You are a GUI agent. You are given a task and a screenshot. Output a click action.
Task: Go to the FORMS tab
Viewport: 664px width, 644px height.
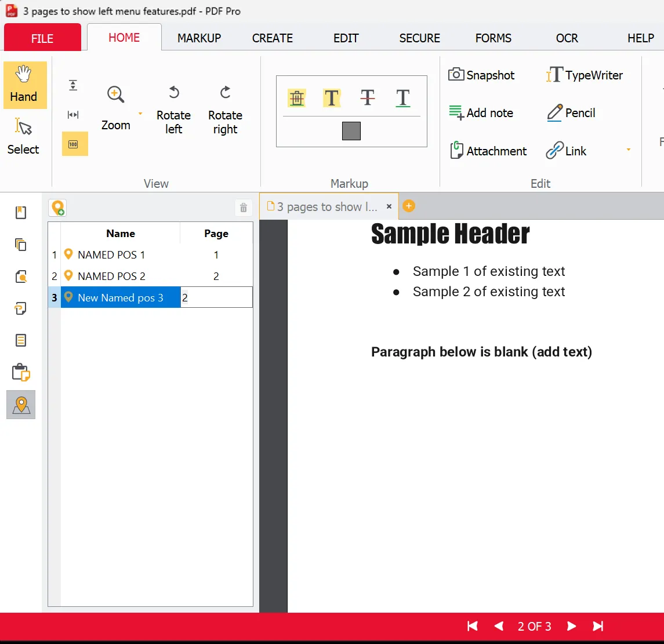(x=494, y=38)
